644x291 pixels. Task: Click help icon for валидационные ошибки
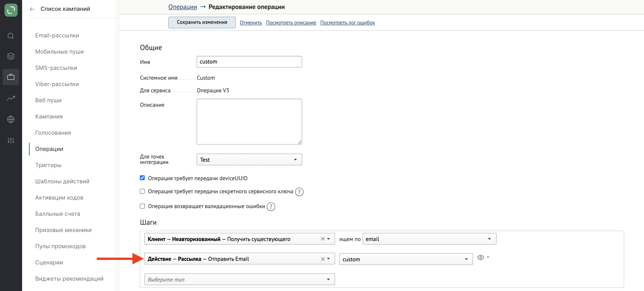pyautogui.click(x=271, y=207)
